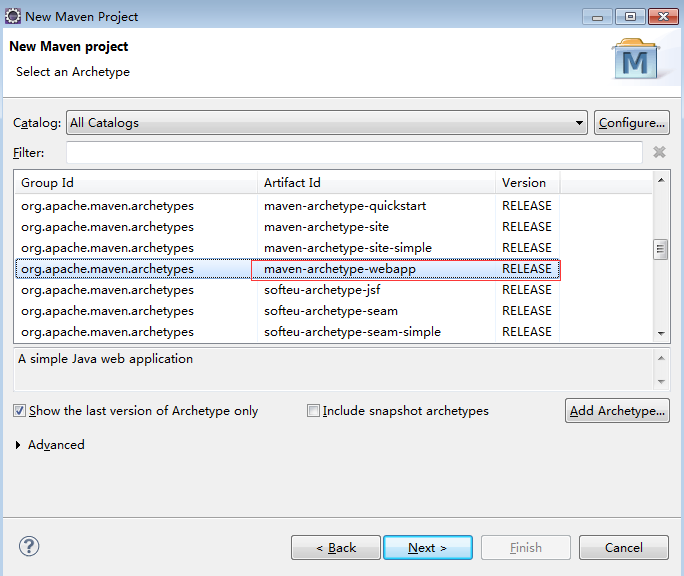
Task: Go to previous page with Back
Action: coord(336,548)
